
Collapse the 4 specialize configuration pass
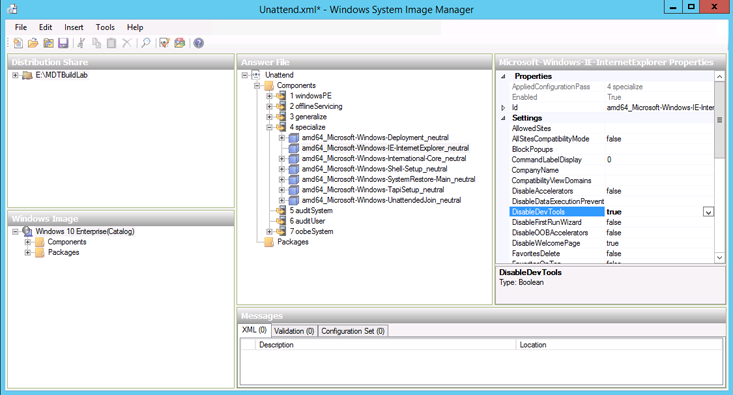[x=269, y=127]
